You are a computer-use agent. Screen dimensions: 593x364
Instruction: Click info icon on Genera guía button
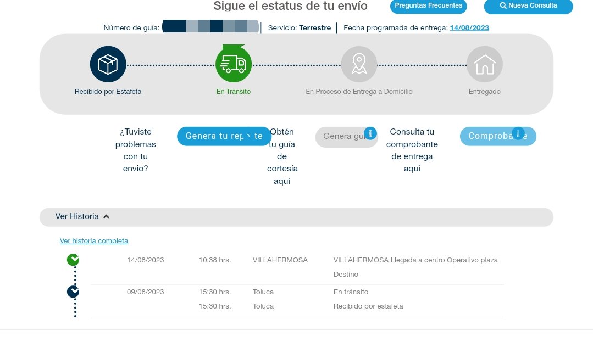[370, 133]
